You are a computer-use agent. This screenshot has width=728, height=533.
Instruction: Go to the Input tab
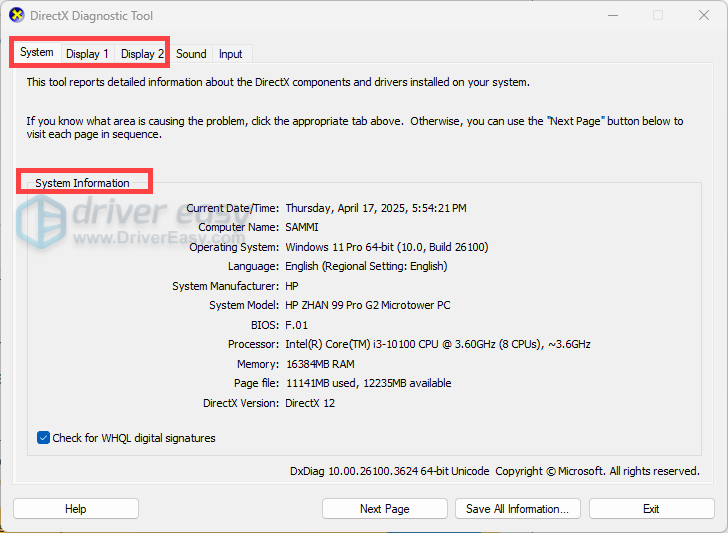(x=230, y=54)
